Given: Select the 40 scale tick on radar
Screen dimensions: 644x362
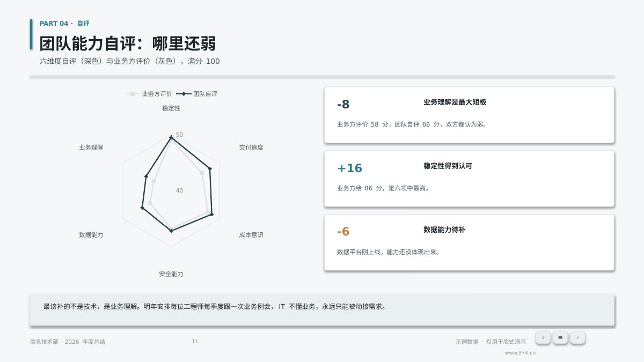Looking at the screenshot, I should (x=179, y=190).
